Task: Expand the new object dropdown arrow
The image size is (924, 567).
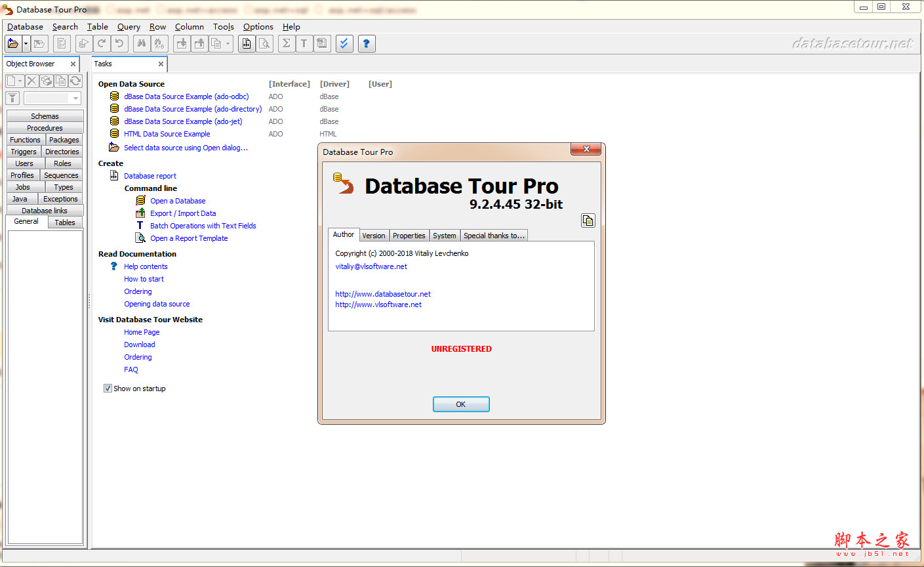Action: coord(21,81)
